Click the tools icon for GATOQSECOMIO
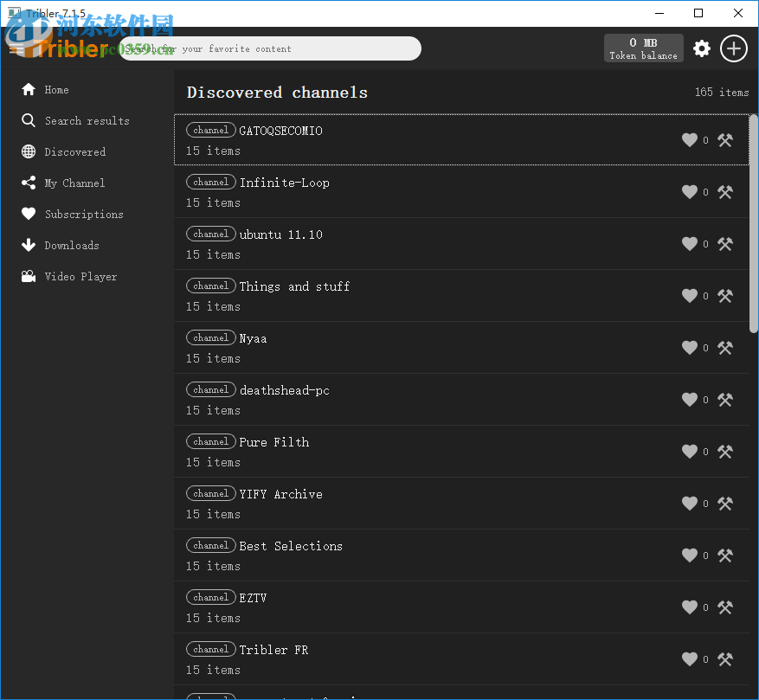The image size is (759, 700). pos(725,140)
